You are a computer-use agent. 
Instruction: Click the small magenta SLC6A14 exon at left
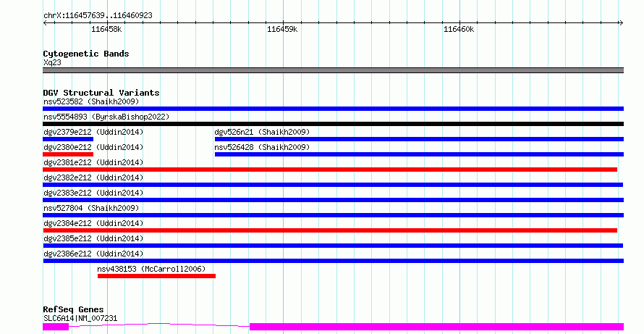click(x=56, y=327)
